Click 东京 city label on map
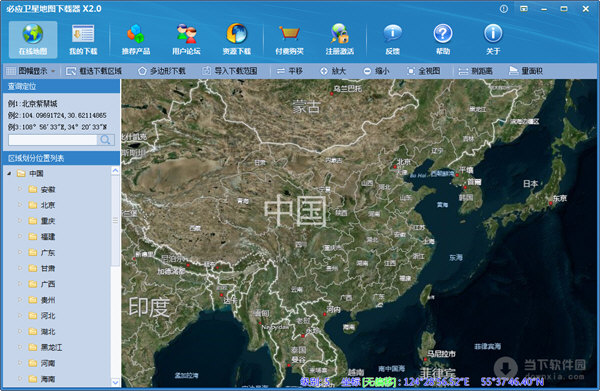 tap(559, 198)
